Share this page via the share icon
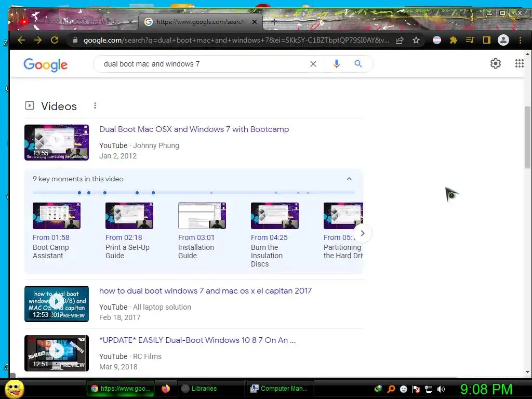 400,41
